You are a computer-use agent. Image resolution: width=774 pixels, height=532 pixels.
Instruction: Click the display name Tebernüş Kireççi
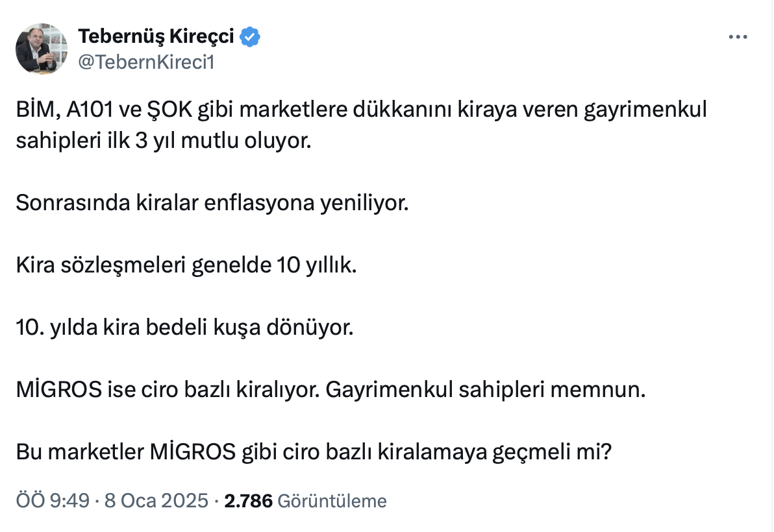click(156, 37)
